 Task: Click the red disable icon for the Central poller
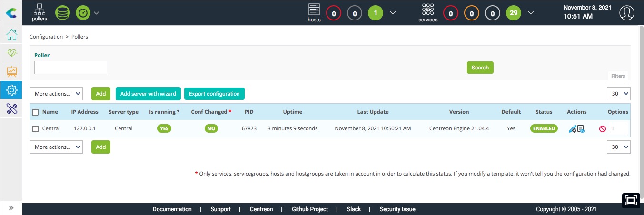(602, 129)
